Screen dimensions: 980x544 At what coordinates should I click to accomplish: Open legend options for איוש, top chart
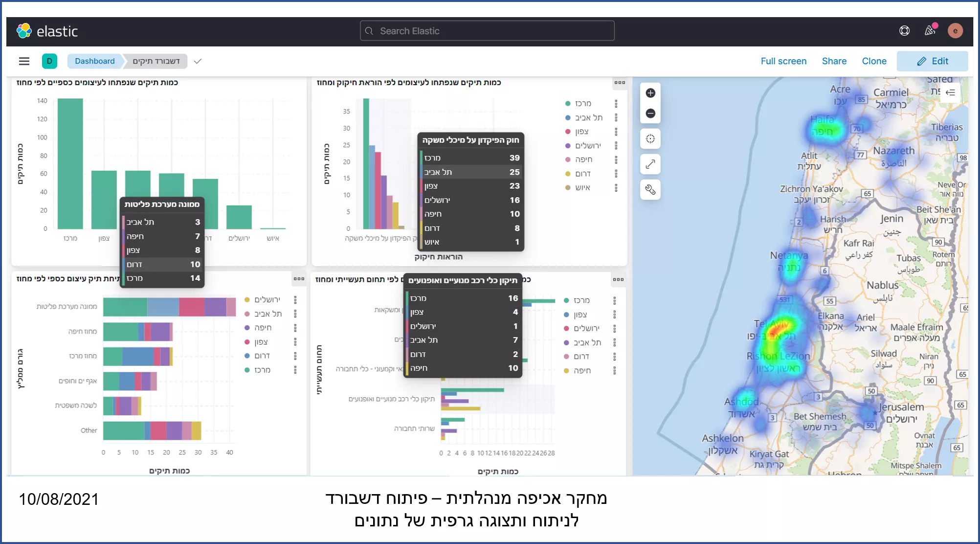[x=616, y=188]
